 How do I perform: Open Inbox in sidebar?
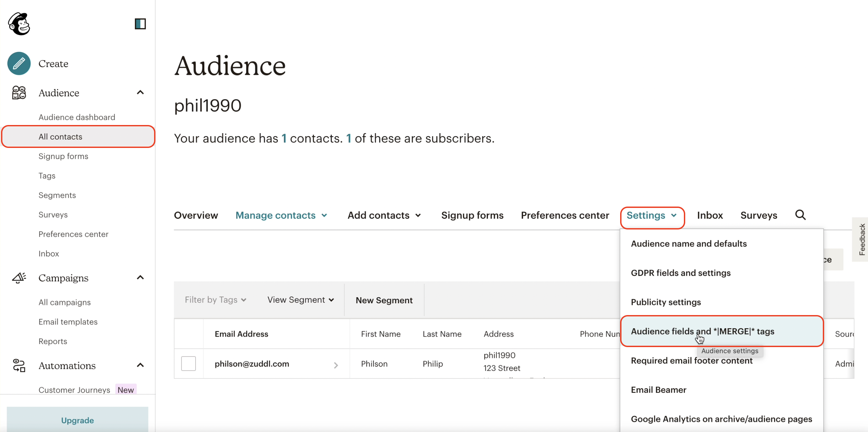pyautogui.click(x=49, y=253)
